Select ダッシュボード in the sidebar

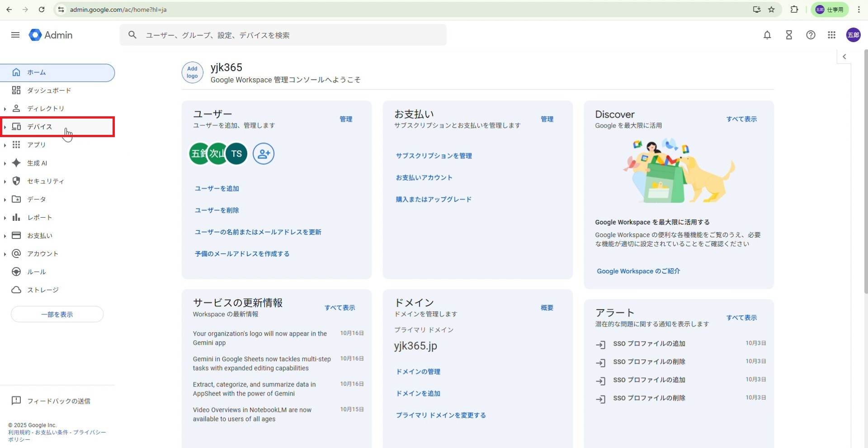tap(49, 91)
